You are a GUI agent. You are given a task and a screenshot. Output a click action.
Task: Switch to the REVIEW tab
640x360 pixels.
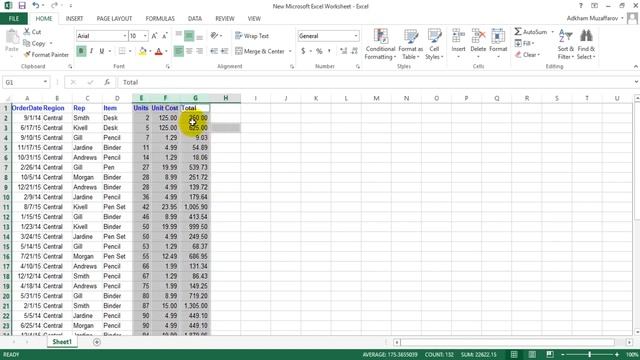tap(225, 19)
